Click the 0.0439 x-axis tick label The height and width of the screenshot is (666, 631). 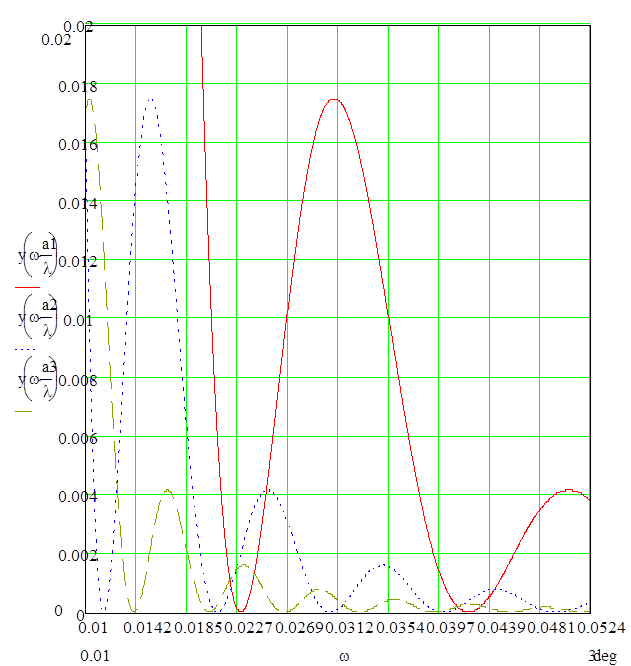coord(501,628)
